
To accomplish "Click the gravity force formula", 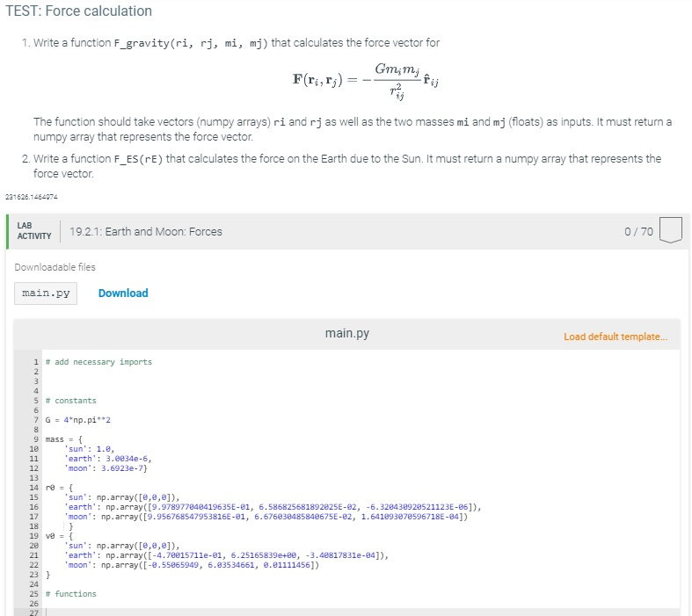I will tap(366, 81).
